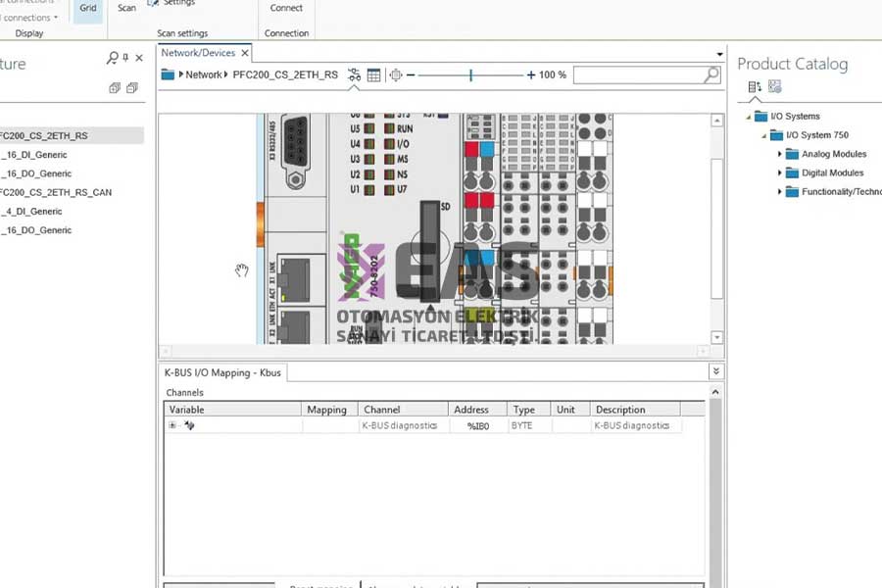882x588 pixels.
Task: Select the _16_DI_Generic tree entry
Action: pyautogui.click(x=33, y=155)
